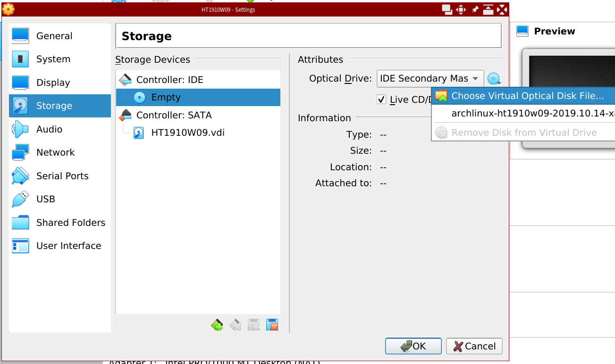Open the USB settings page
615x364 pixels.
(45, 199)
